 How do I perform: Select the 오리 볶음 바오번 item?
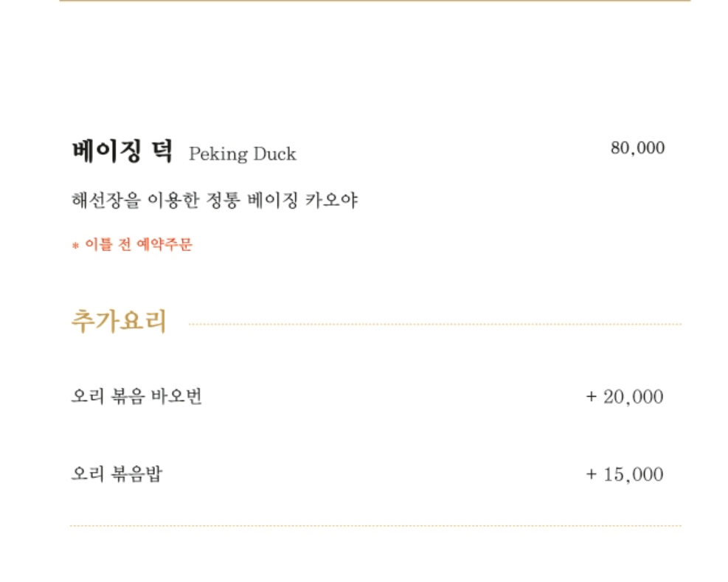tap(136, 397)
